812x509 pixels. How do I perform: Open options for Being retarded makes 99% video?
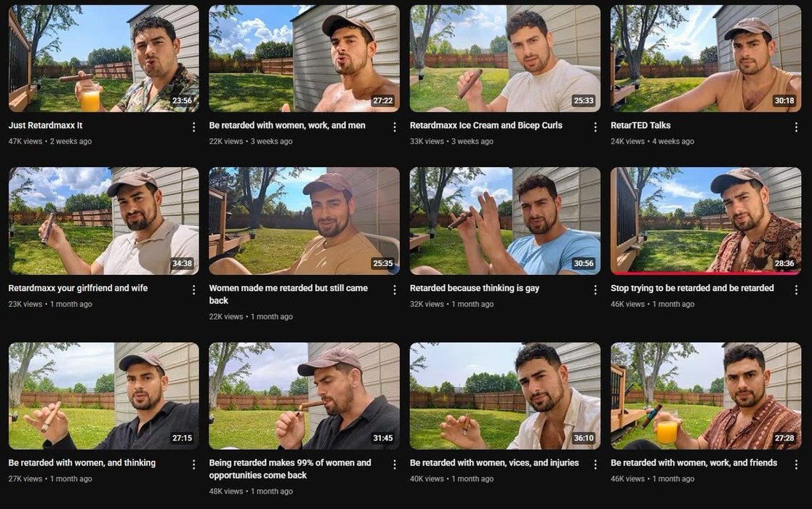(x=395, y=465)
